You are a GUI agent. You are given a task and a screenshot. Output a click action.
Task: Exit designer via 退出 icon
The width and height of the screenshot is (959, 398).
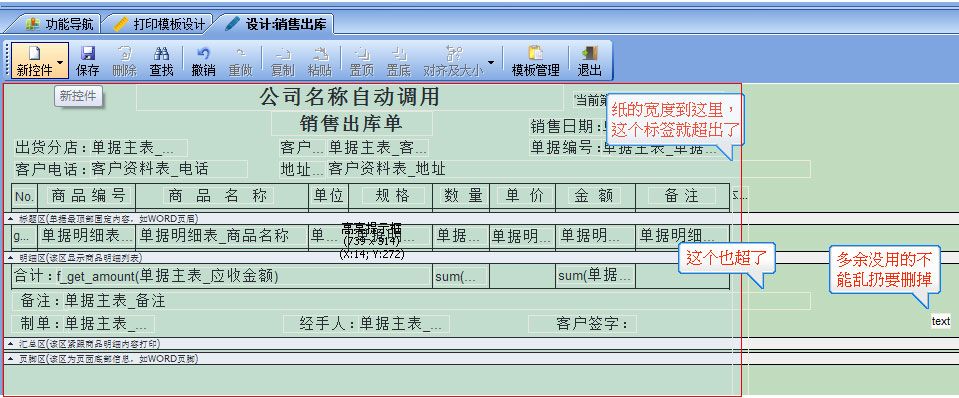pyautogui.click(x=590, y=61)
